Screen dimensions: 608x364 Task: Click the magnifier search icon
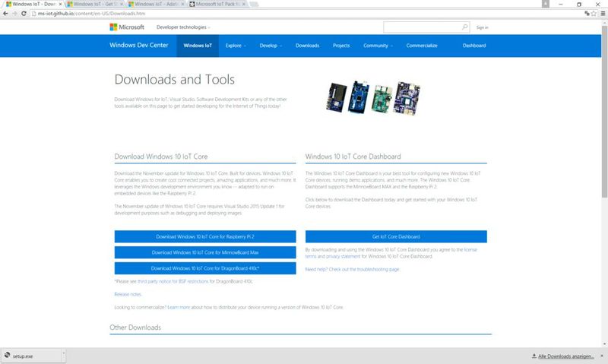464,27
